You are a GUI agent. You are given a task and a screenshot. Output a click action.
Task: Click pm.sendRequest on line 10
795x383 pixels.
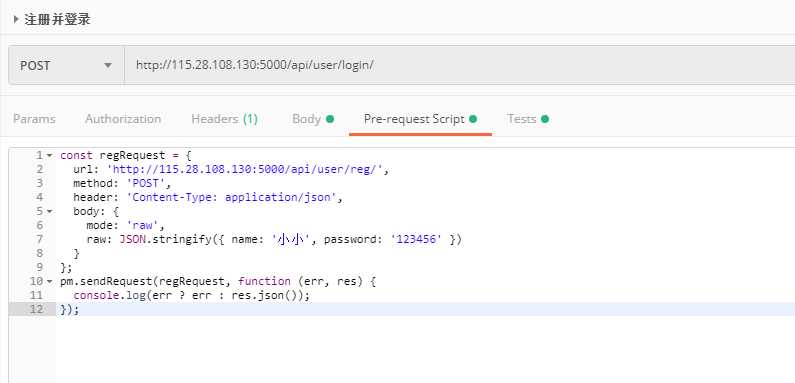coord(106,281)
